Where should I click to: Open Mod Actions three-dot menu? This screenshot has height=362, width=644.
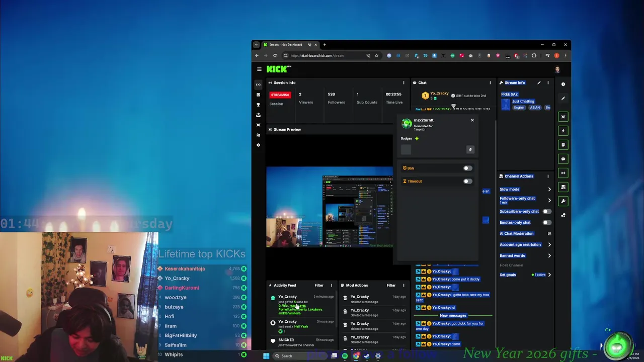pyautogui.click(x=403, y=285)
